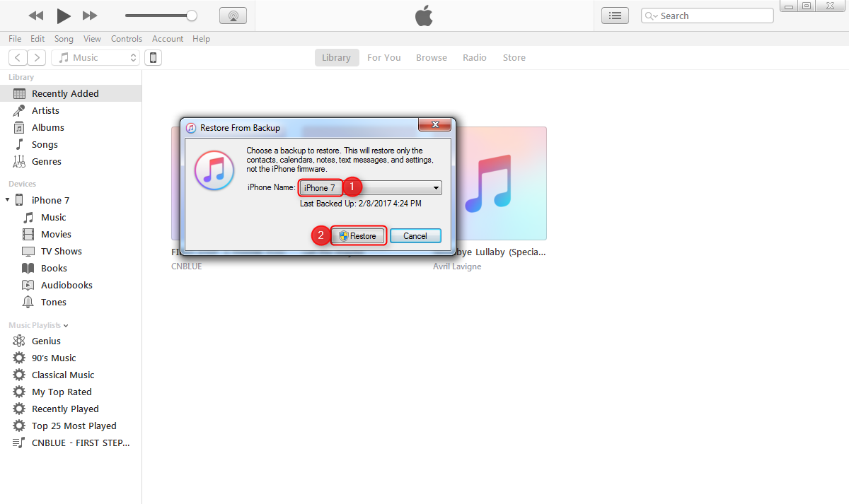Screen dimensions: 849x504
Task: Cancel the Restore From Backup dialog
Action: tap(415, 235)
